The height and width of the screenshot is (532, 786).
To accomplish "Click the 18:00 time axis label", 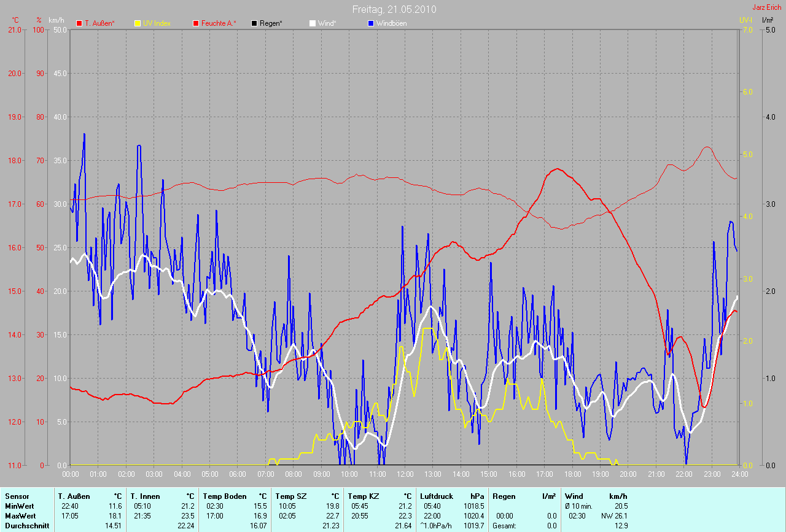I will (x=572, y=474).
